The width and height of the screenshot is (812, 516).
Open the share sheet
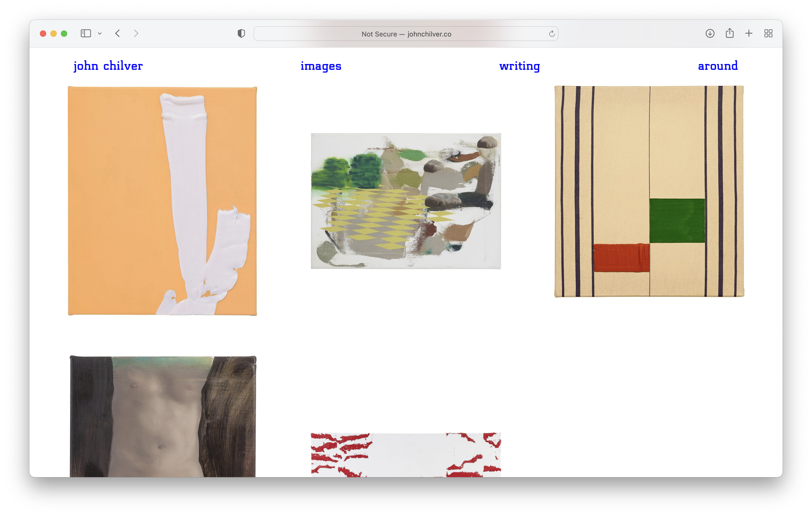[x=729, y=33]
